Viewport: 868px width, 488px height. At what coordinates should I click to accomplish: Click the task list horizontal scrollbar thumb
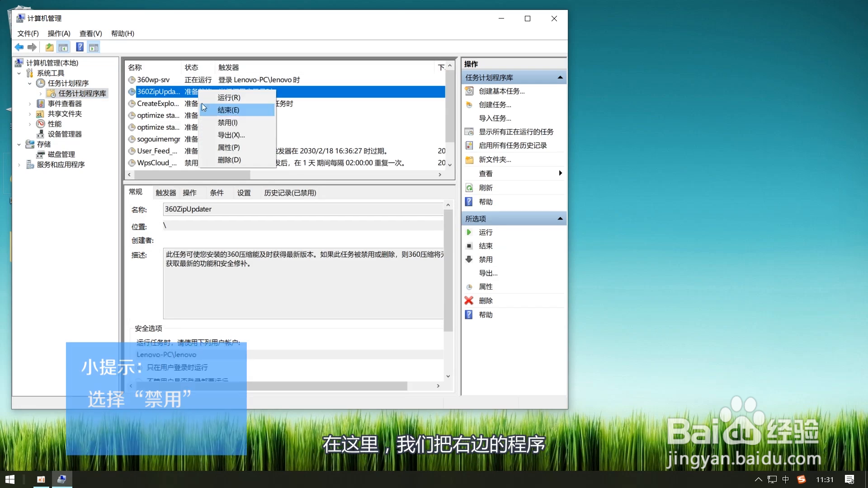(192, 174)
